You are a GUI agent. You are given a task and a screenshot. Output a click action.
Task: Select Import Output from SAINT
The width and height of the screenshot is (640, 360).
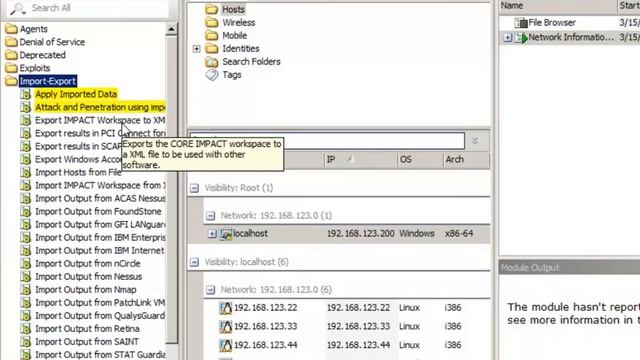point(87,342)
